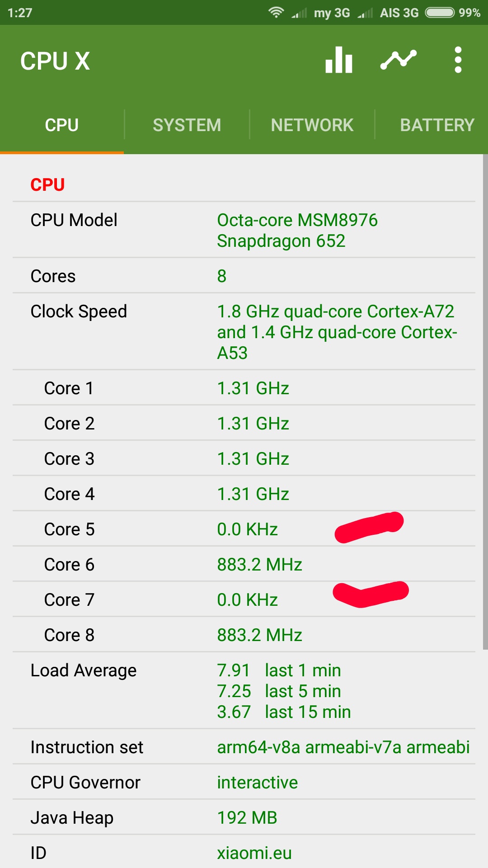The image size is (488, 868).
Task: Select the Core 5 frequency row
Action: 244,529
